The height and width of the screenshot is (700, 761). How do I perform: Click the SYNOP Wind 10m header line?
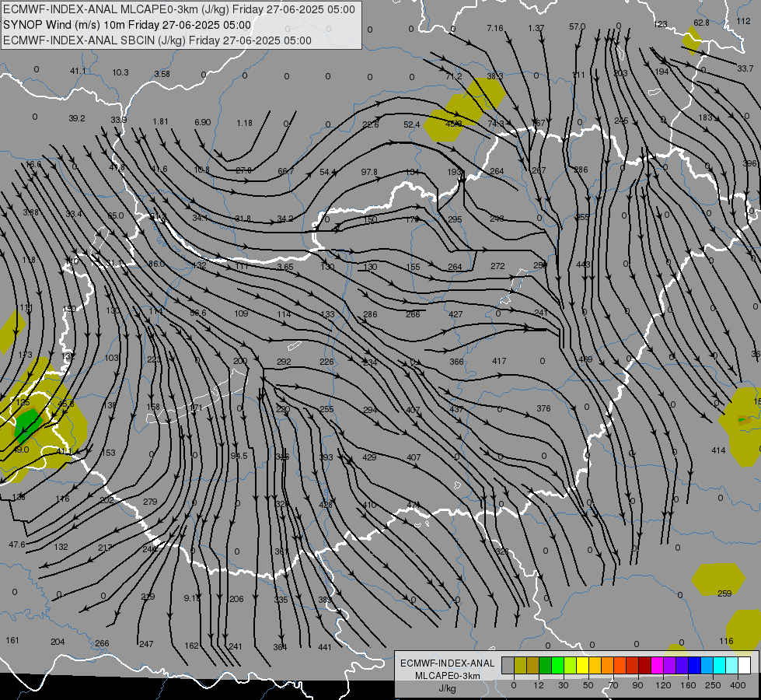pyautogui.click(x=127, y=25)
